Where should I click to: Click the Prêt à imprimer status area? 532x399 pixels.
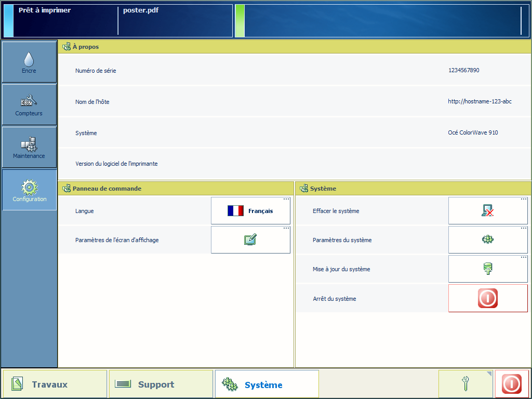(65, 20)
